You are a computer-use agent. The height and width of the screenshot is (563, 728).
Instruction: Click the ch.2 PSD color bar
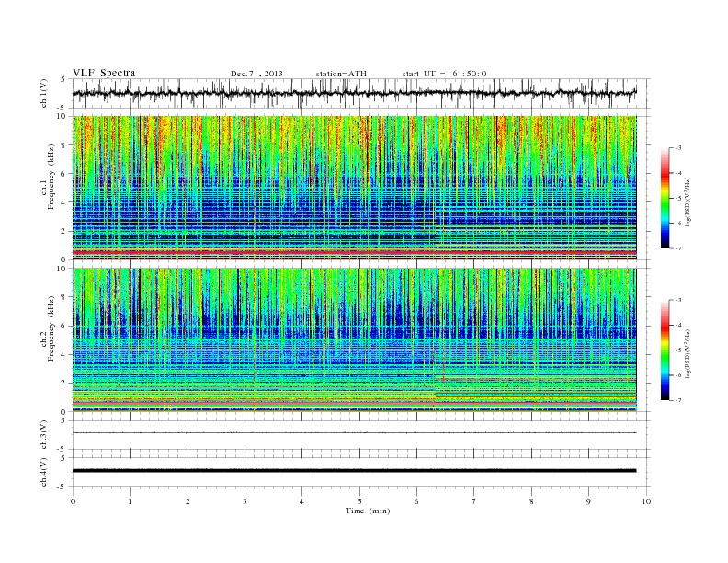tap(665, 350)
